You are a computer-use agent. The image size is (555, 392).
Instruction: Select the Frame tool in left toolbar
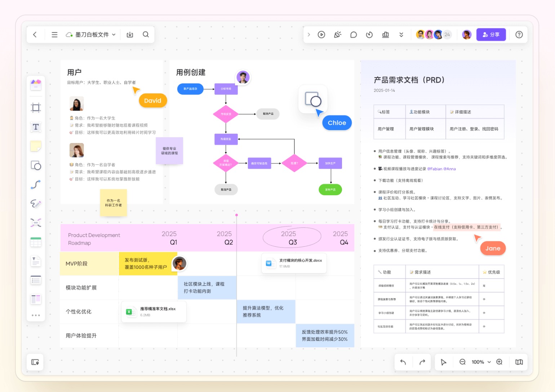coord(36,108)
